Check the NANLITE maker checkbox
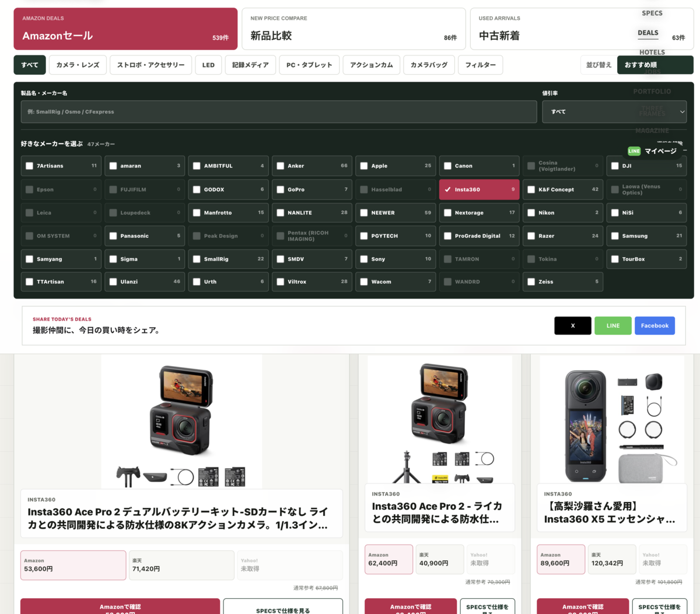The height and width of the screenshot is (614, 700). pos(281,213)
